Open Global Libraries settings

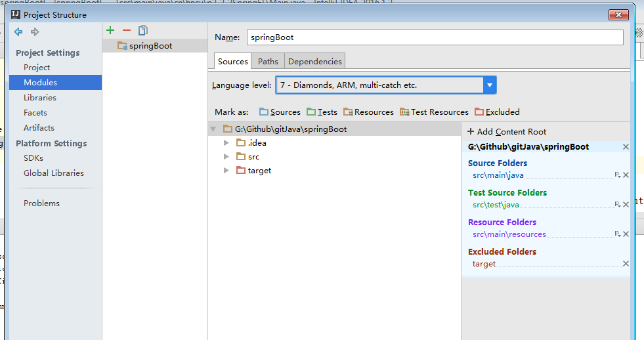pyautogui.click(x=54, y=173)
